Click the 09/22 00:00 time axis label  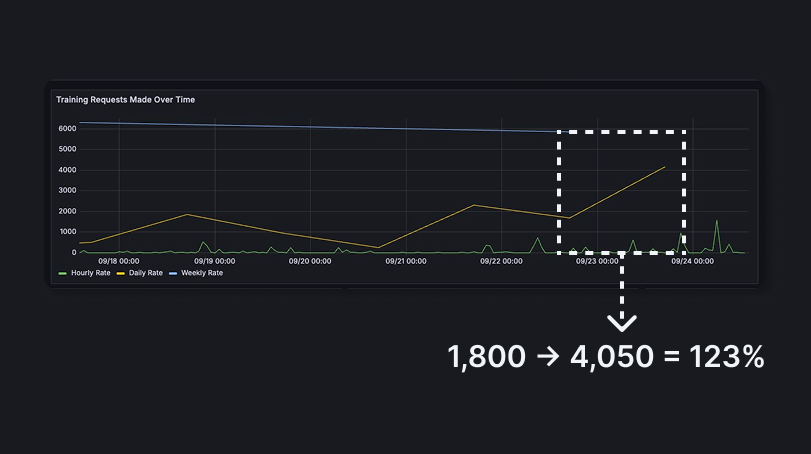coord(501,261)
